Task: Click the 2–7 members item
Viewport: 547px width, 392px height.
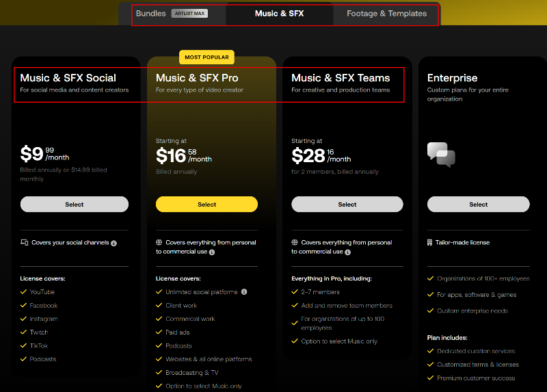Action: click(320, 292)
